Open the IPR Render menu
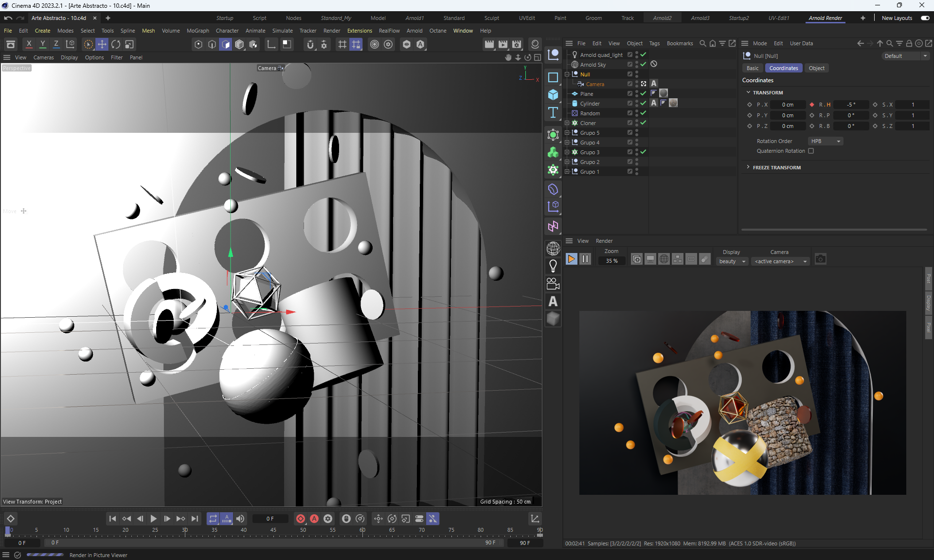Viewport: 934px width, 560px height. [x=604, y=241]
